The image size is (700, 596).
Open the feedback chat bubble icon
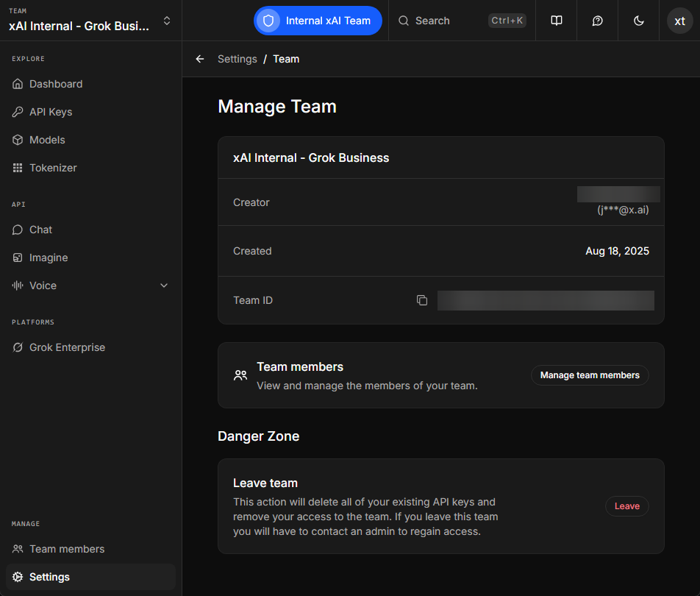tap(597, 21)
